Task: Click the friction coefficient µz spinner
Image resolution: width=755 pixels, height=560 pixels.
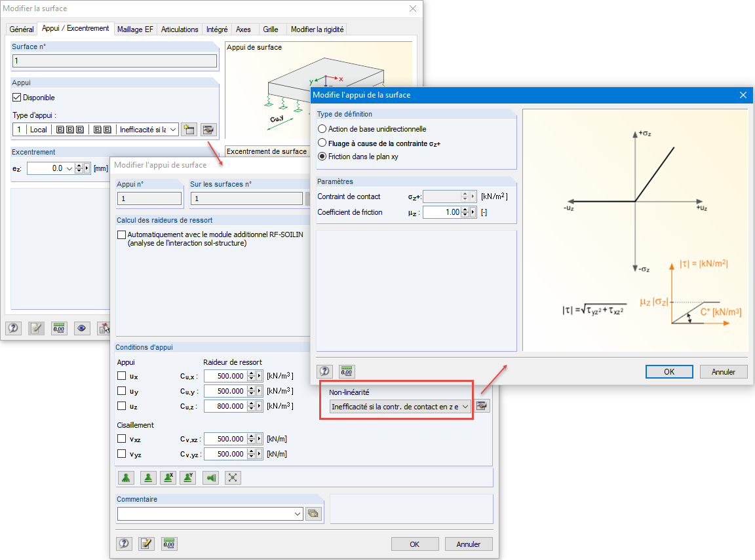Action: coord(465,212)
